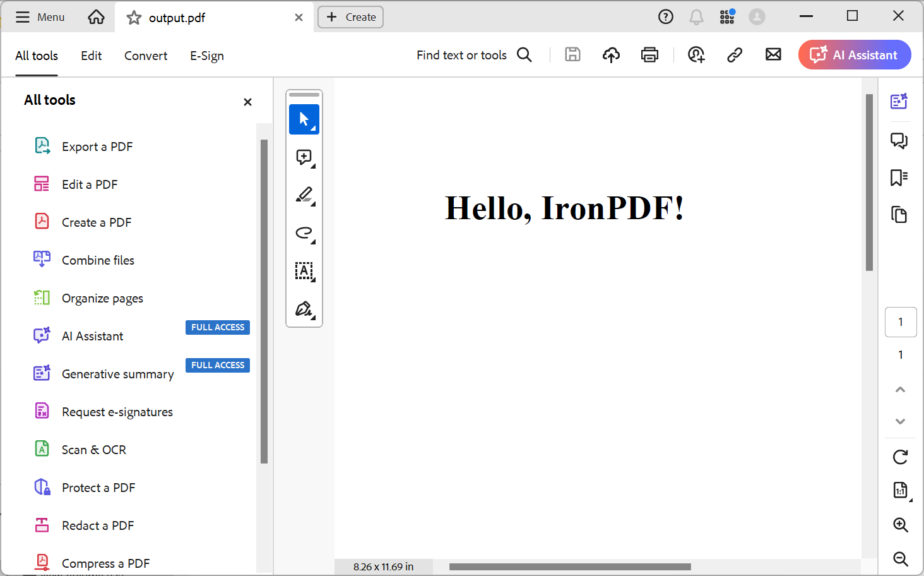
Task: Show the page thumbnails panel
Action: [899, 215]
